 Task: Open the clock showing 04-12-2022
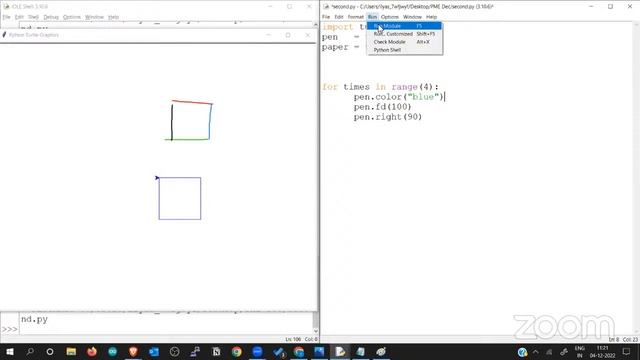point(602,352)
